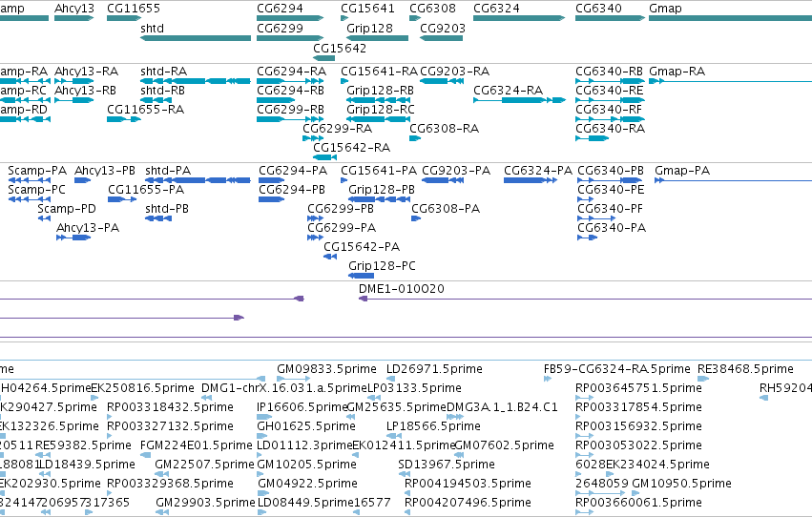
Task: Select EST LP03133.5prime
Action: pyautogui.click(x=414, y=388)
